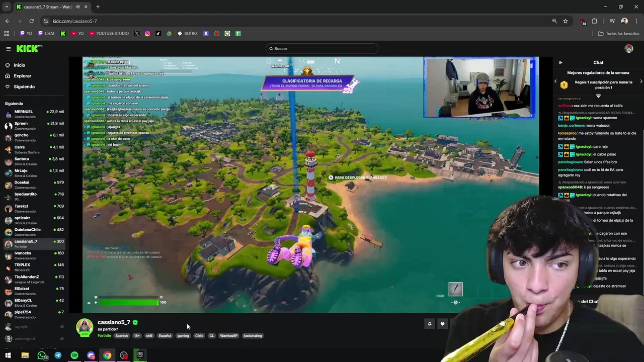Open Epic Games launcher from taskbar
Viewport: 644px width, 362px height.
(140, 355)
